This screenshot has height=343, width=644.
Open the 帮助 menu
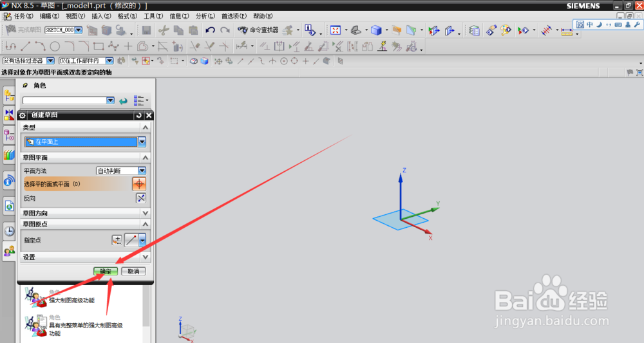[x=263, y=16]
